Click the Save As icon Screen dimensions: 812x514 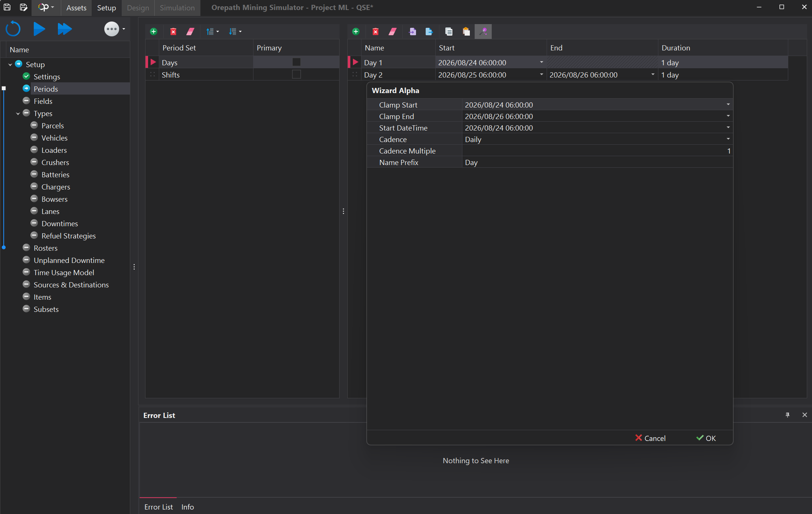[x=23, y=7]
